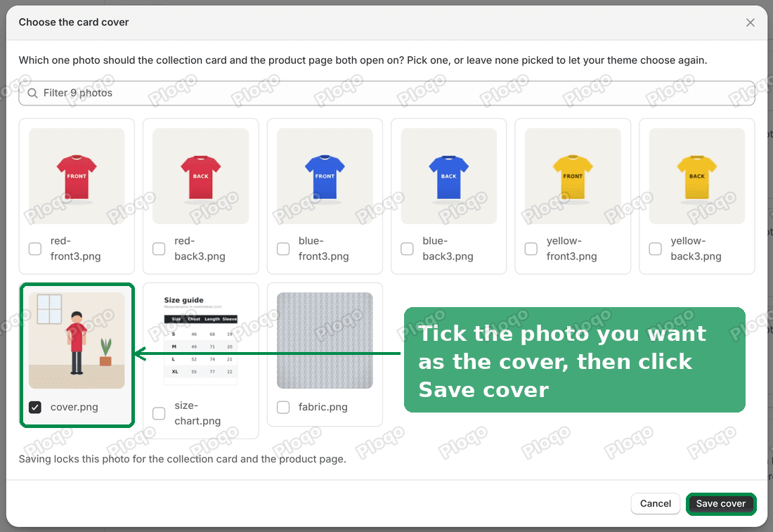
Task: Click the blue-back3.png file name
Action: click(x=448, y=249)
